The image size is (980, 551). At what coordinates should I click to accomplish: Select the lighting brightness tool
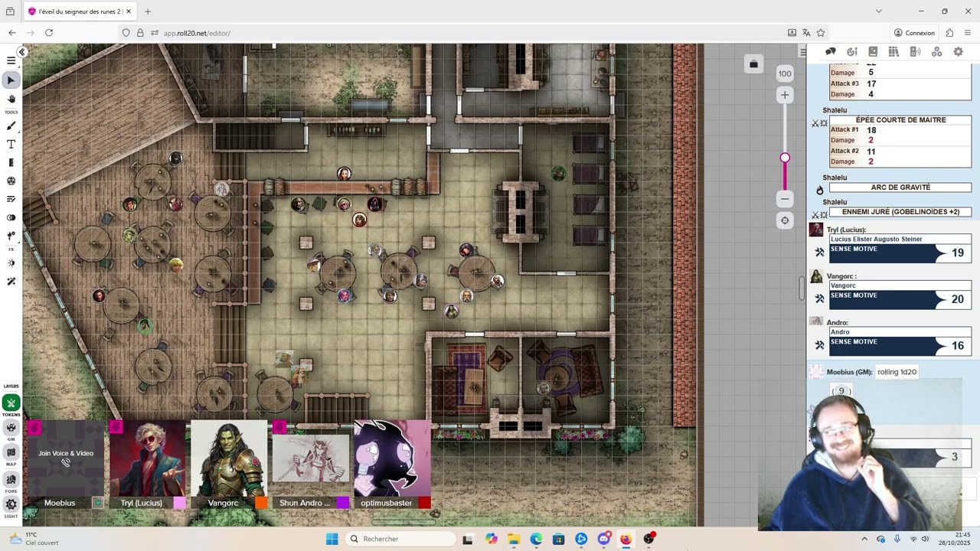(x=11, y=262)
